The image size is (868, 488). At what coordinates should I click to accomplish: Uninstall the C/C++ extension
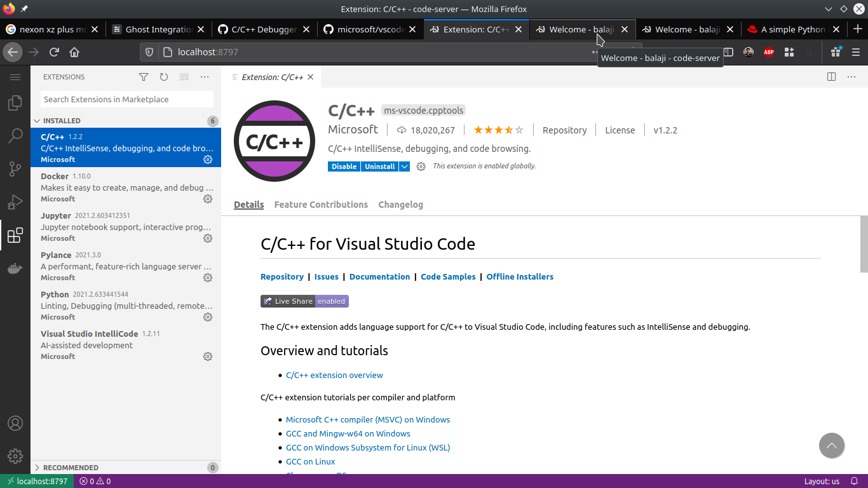(x=380, y=166)
